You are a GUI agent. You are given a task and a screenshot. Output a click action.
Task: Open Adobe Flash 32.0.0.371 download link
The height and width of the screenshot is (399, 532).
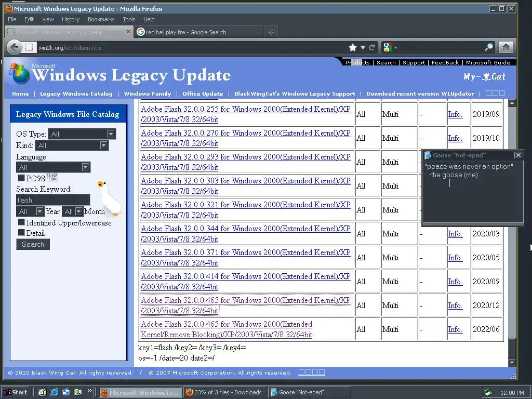pyautogui.click(x=246, y=258)
